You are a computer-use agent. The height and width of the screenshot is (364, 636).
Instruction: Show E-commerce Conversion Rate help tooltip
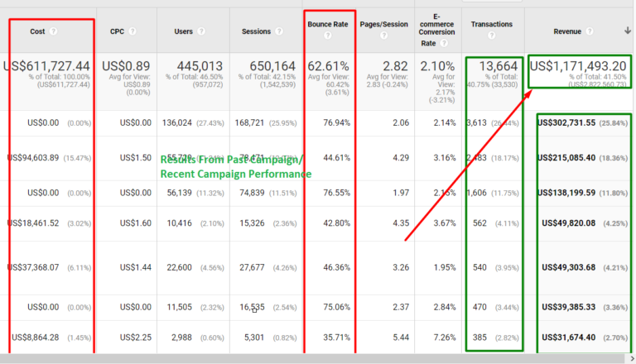(x=444, y=43)
